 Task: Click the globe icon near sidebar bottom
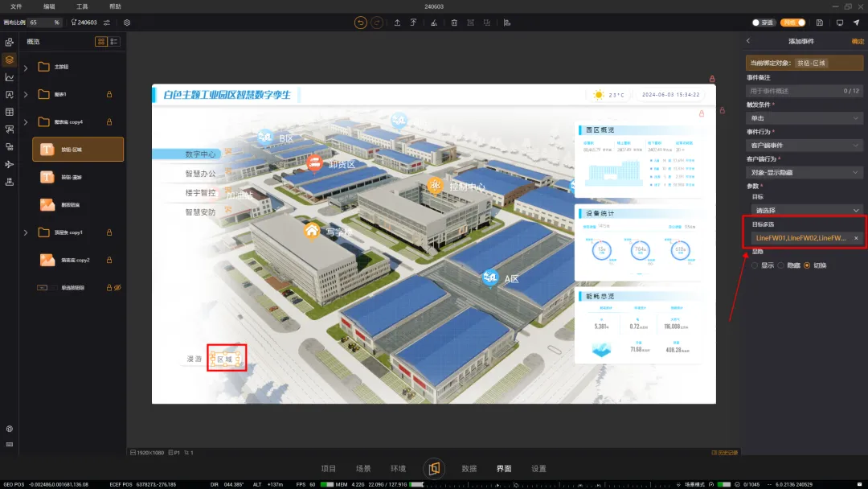[x=10, y=429]
